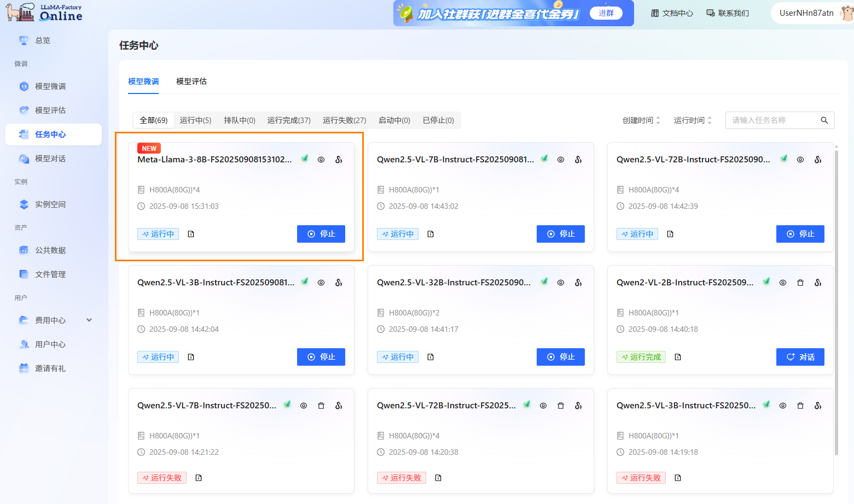Filter tasks by 运行失败(27)
Screen dimensions: 854x504
coord(344,120)
